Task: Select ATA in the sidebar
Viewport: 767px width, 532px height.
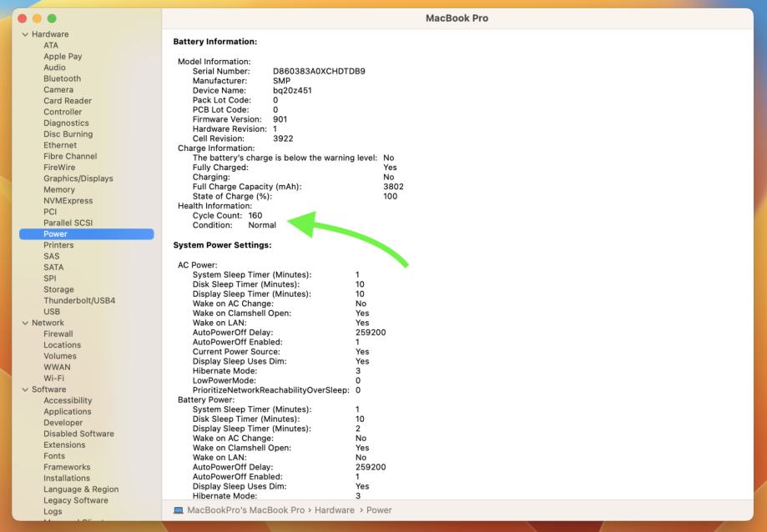Action: [51, 45]
